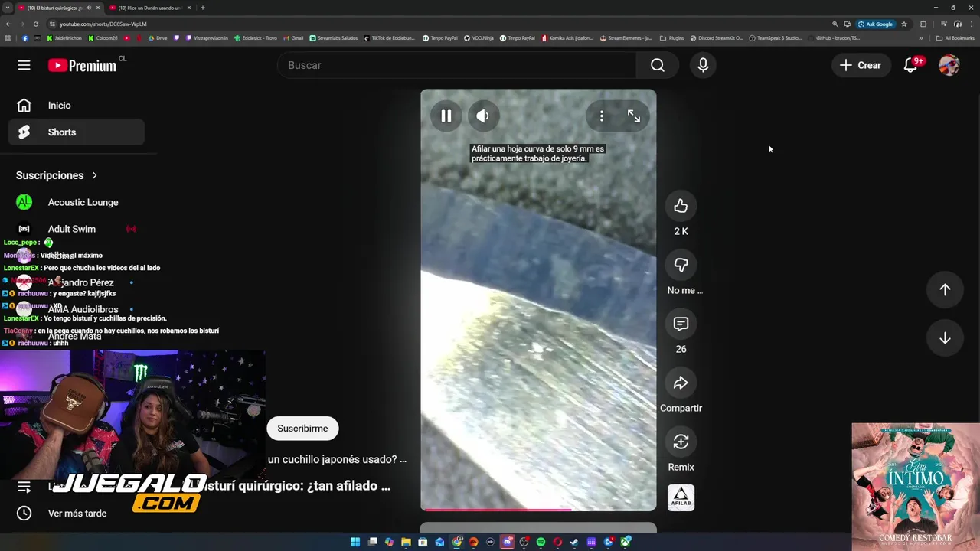Go to the previous Short with up arrow
This screenshot has height=551, width=980.
(x=945, y=289)
